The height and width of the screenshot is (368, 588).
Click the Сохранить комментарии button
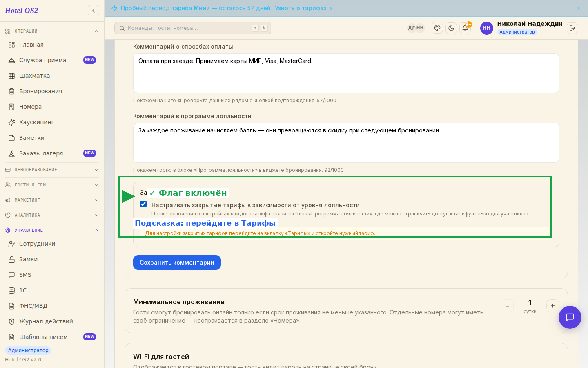[x=177, y=263]
